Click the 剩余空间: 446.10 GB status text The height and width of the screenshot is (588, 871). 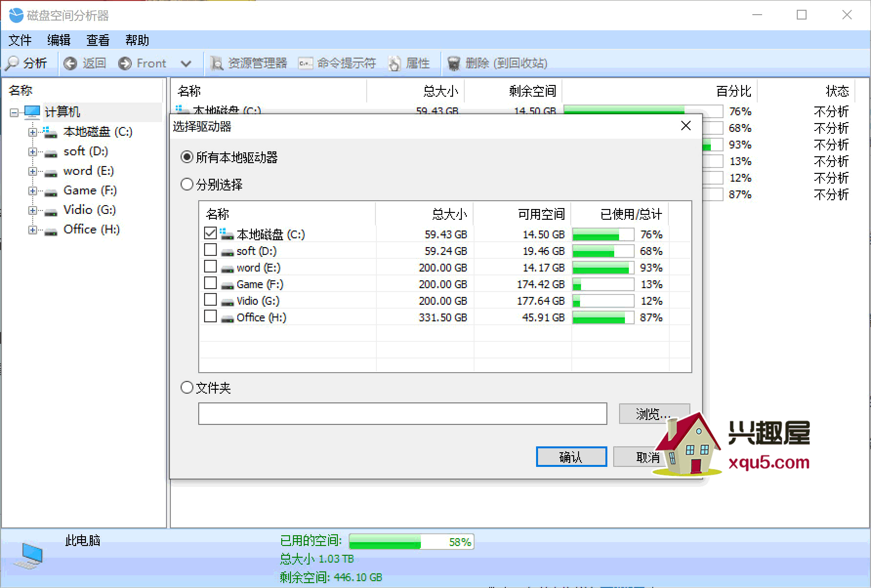[331, 577]
